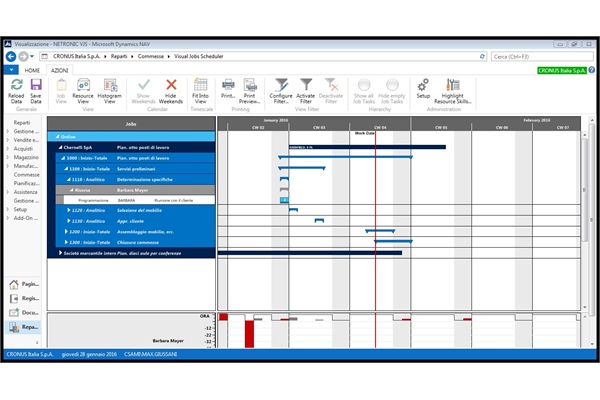Open the blue application menu dropdown
The width and height of the screenshot is (600, 400).
click(x=11, y=70)
